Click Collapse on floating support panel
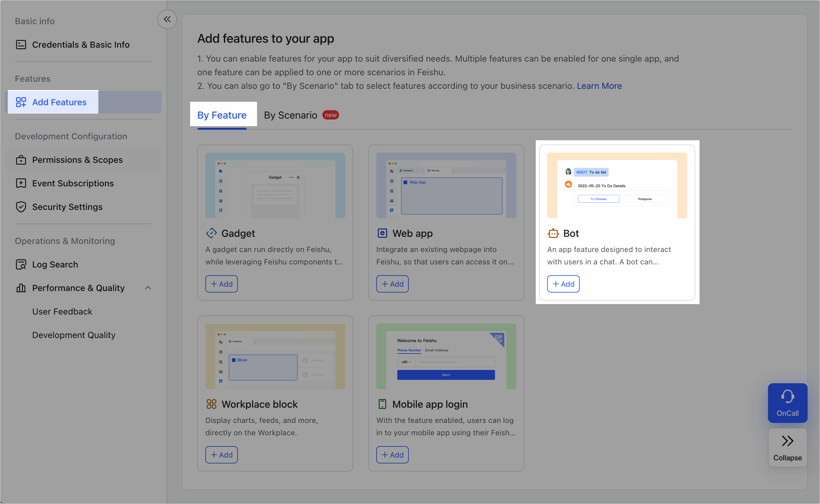The width and height of the screenshot is (820, 504). pyautogui.click(x=787, y=448)
